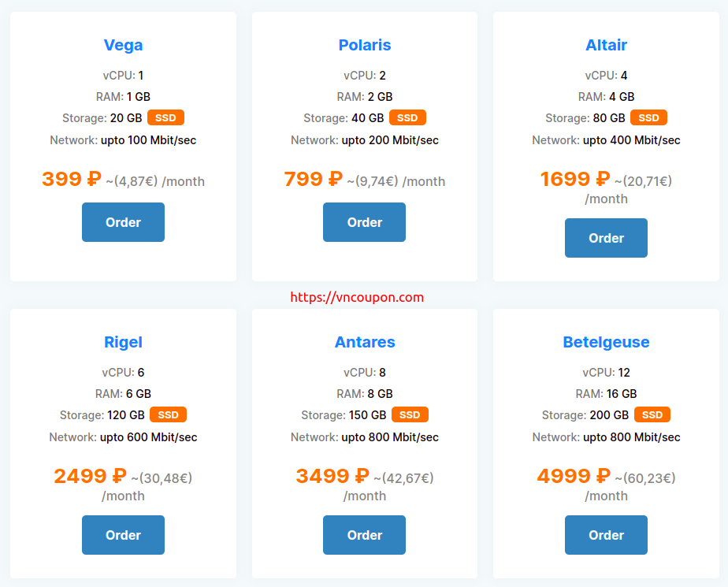Open the Polaris plan title

[365, 45]
